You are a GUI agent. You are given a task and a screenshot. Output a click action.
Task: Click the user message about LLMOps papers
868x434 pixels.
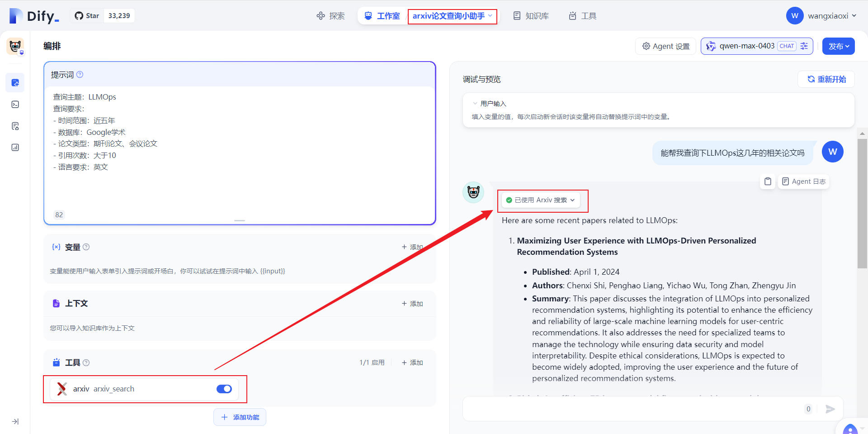click(732, 153)
